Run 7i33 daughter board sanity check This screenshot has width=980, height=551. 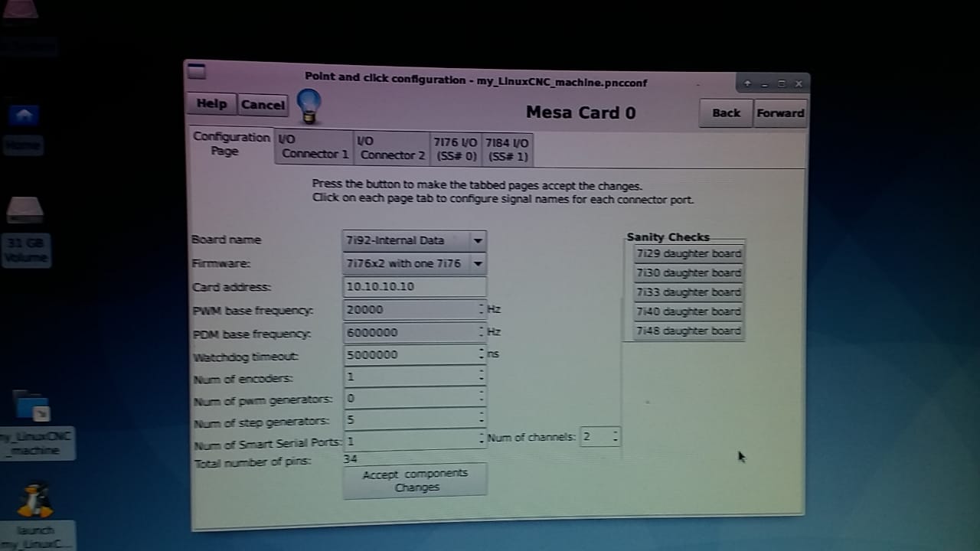click(x=688, y=292)
